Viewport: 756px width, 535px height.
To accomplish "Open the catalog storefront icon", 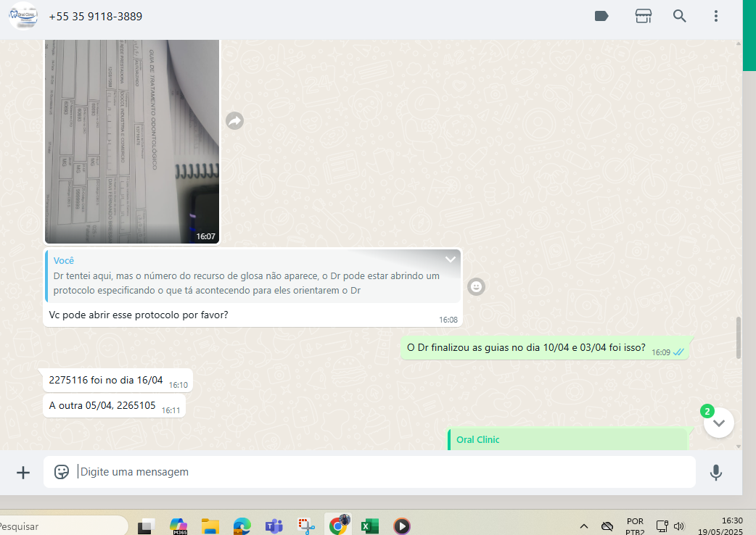I will point(643,16).
